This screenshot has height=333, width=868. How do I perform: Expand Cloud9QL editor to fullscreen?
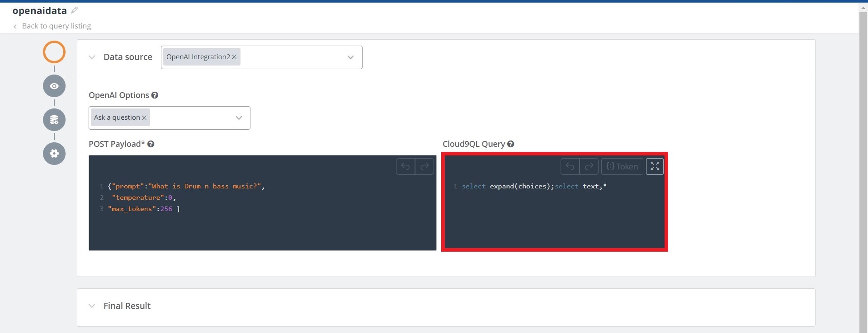[x=655, y=167]
